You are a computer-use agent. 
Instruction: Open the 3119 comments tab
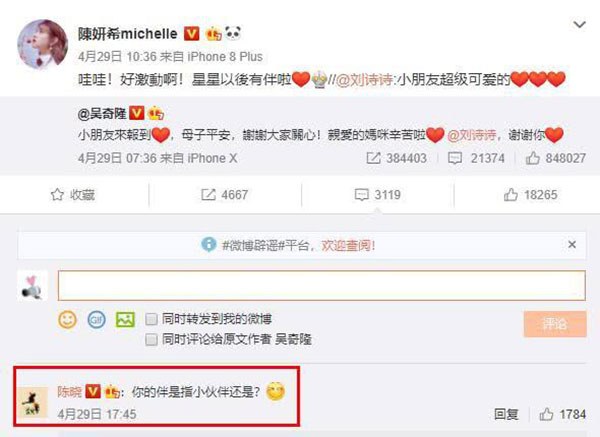pos(378,195)
